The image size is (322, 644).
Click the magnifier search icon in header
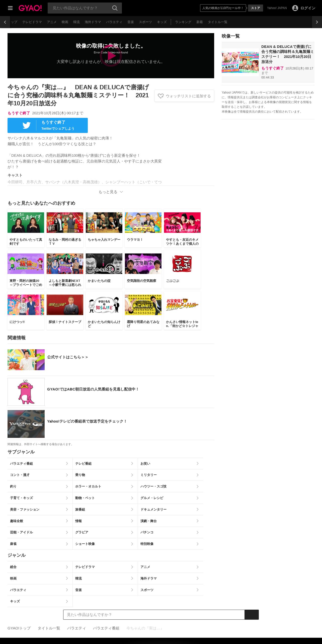point(115,8)
